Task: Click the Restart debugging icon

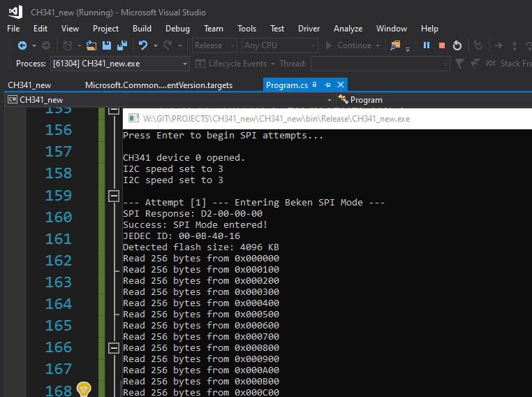Action: (457, 45)
